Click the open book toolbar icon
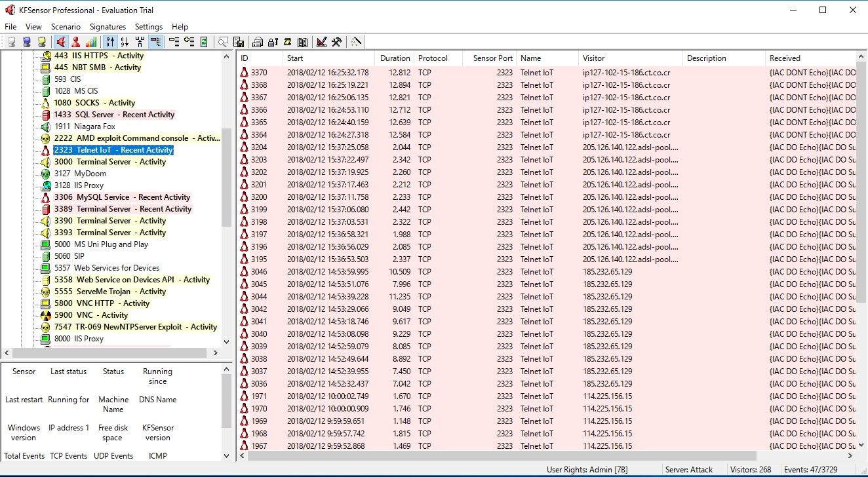The height and width of the screenshot is (477, 868). point(302,42)
